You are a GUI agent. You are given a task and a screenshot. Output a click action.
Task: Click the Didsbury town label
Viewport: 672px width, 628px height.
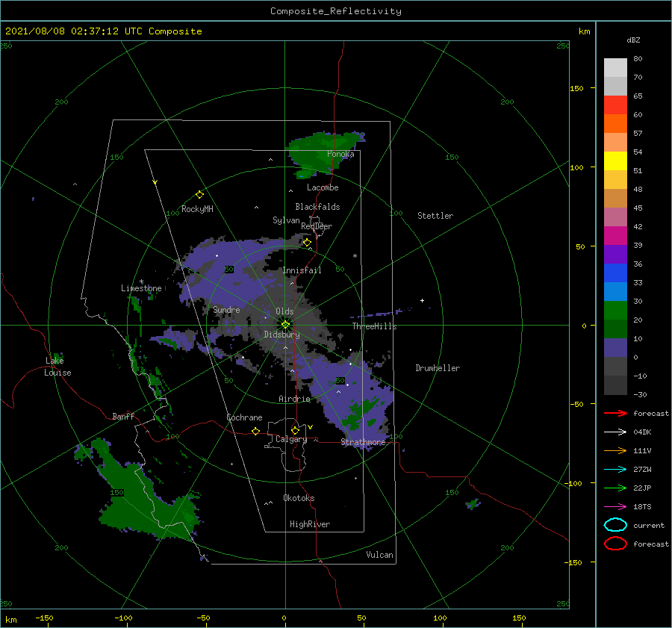coord(281,335)
